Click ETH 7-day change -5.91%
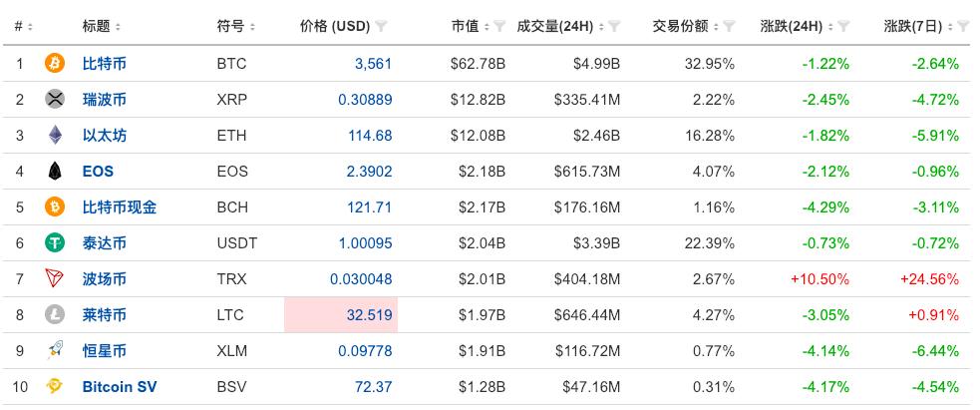Screen dimensions: 980x410 [x=935, y=135]
